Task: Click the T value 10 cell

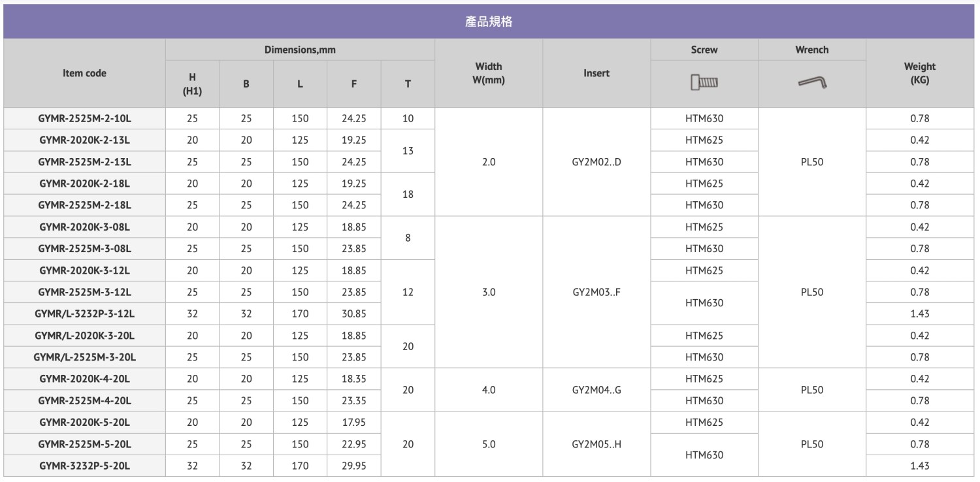Action: [408, 119]
